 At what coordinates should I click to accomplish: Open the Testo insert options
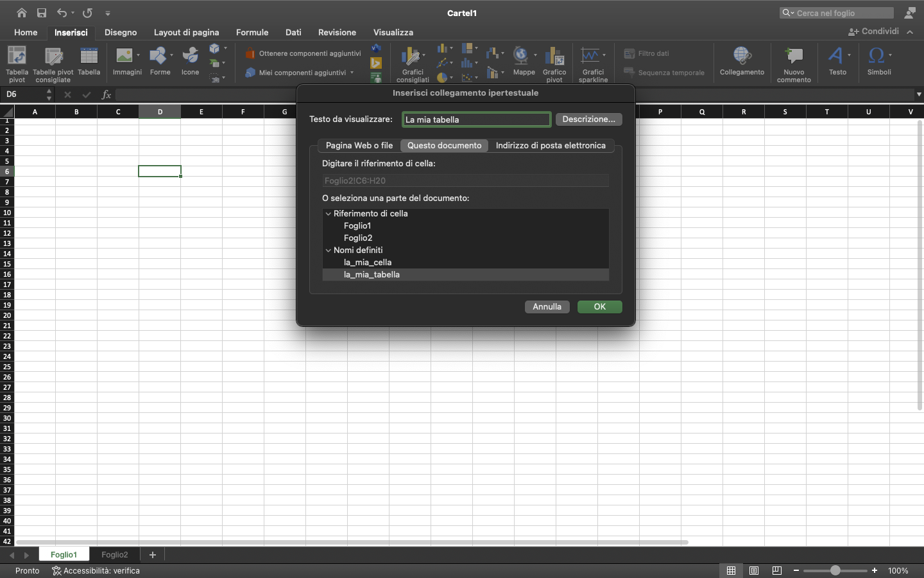pos(836,62)
